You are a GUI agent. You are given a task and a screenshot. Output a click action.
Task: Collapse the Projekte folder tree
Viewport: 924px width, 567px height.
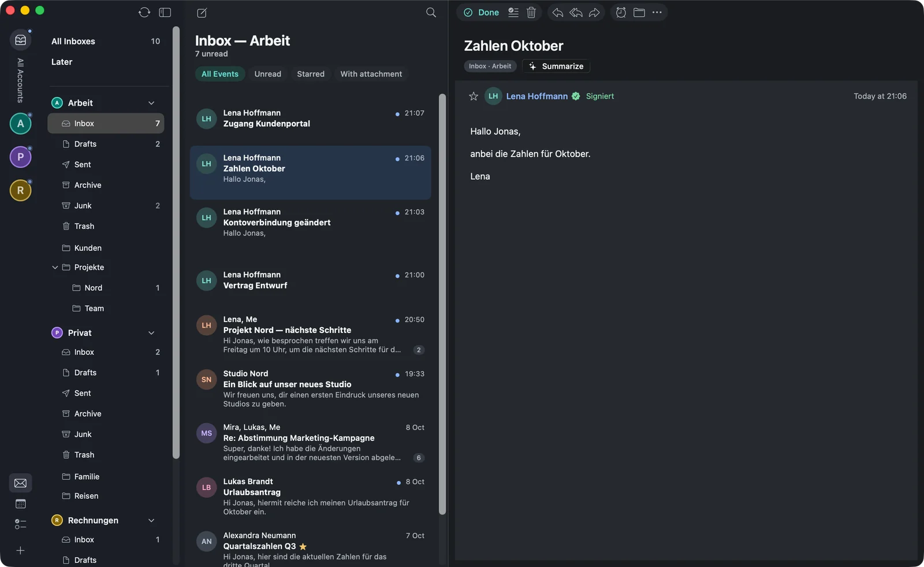click(55, 267)
